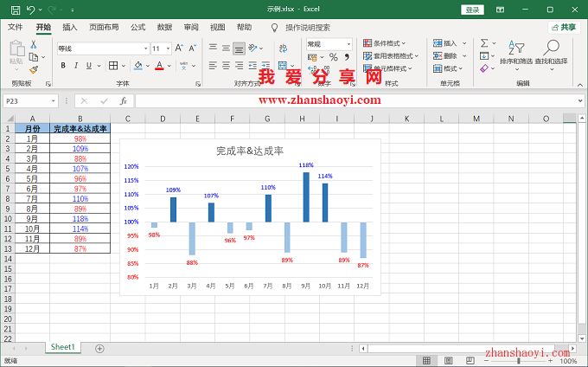Click the Paste clipboard icon
Viewport: 588px width, 367px height.
click(x=16, y=48)
